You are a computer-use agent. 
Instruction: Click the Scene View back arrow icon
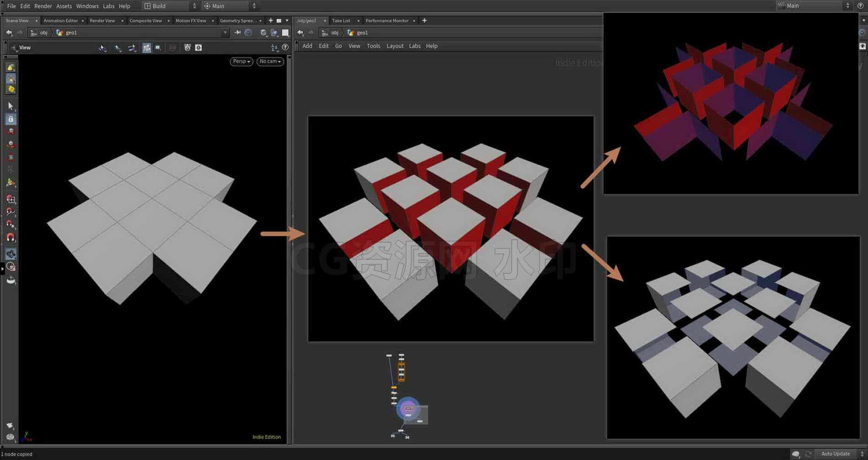(x=9, y=32)
